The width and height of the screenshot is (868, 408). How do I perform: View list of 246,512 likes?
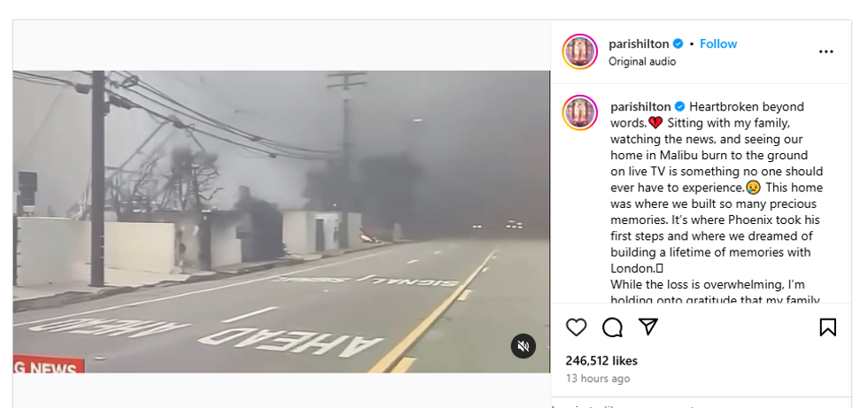point(601,360)
